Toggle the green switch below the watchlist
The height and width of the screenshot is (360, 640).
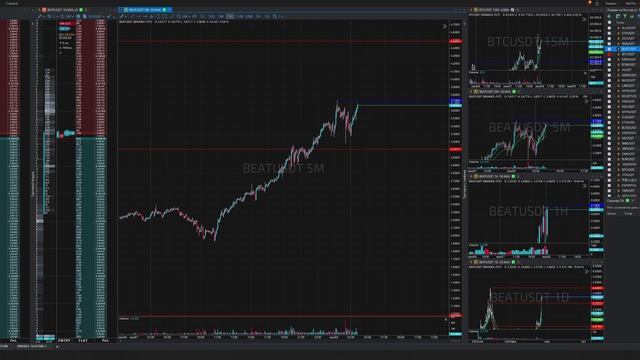pos(627,201)
